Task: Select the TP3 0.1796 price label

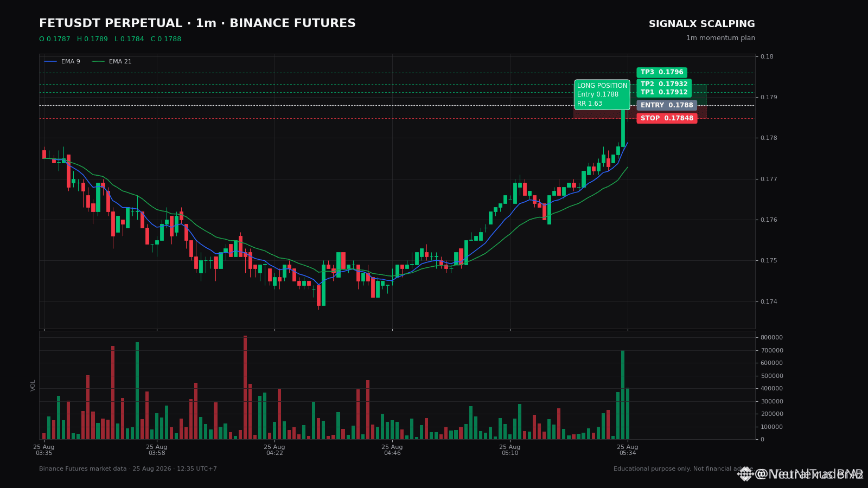Action: 662,73
